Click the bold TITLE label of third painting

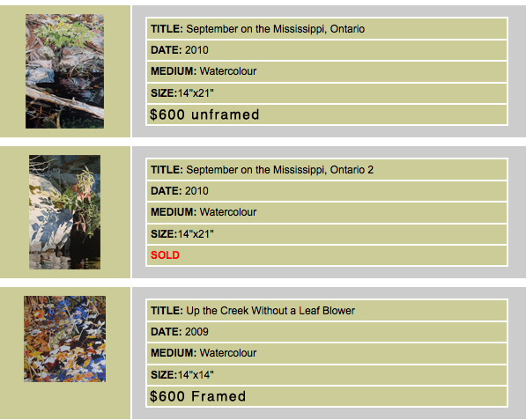coord(167,311)
